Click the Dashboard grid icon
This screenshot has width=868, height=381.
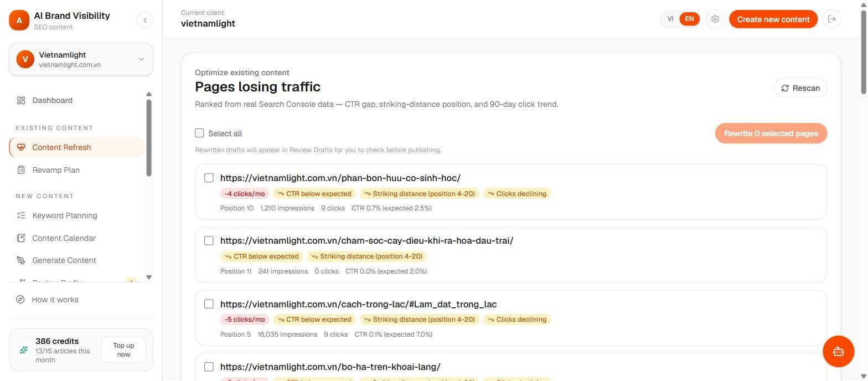(21, 100)
